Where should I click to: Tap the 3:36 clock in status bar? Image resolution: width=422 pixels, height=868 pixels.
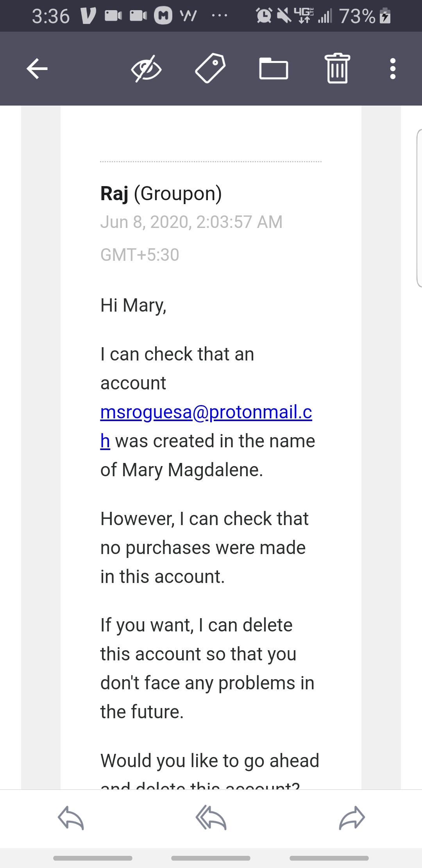[x=51, y=16]
